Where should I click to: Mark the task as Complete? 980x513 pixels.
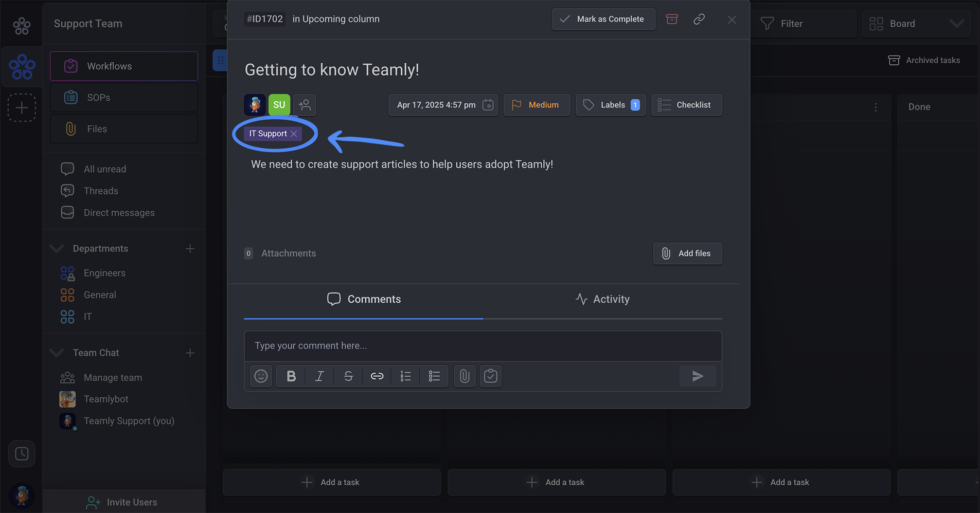pos(603,19)
